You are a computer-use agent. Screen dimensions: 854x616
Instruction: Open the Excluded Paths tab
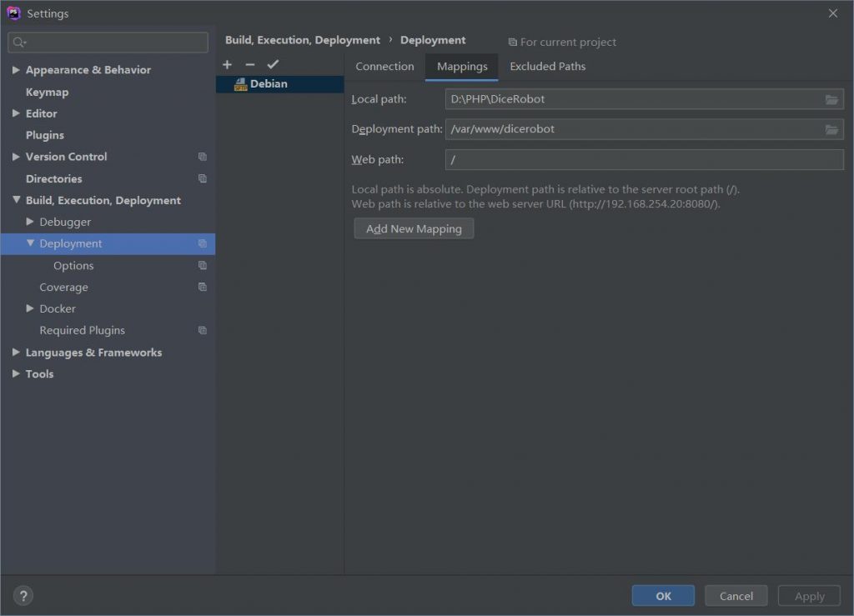pos(547,67)
